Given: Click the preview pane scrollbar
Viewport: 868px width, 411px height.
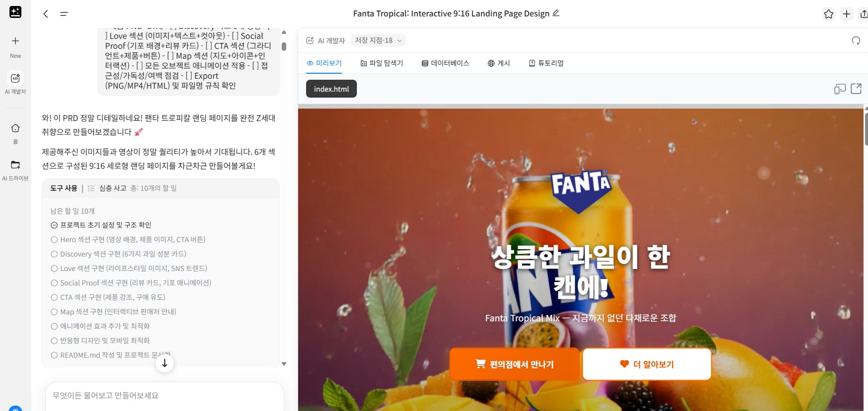Looking at the screenshot, I should (x=866, y=130).
